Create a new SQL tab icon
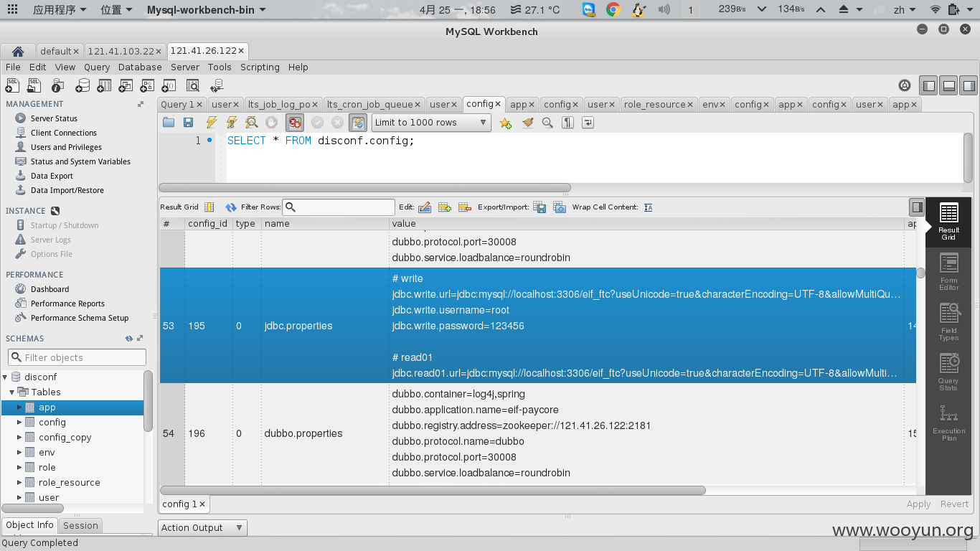This screenshot has width=980, height=551. [12, 85]
